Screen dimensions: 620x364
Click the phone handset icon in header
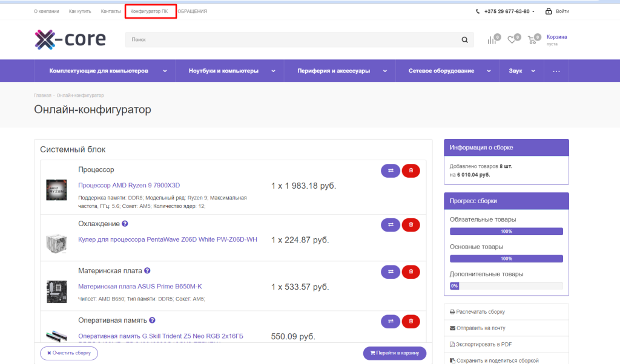click(x=478, y=11)
